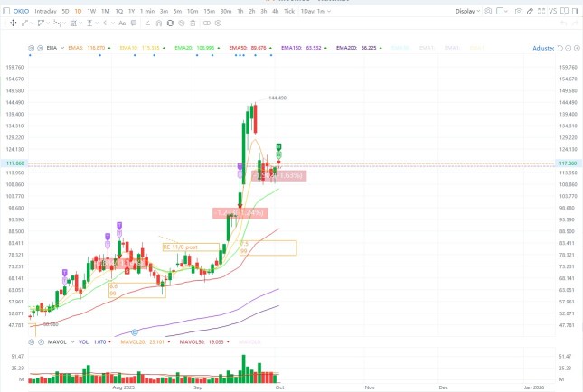Screen dimensions: 583x392
Task: Switch to the 1W timeframe
Action: (91, 11)
